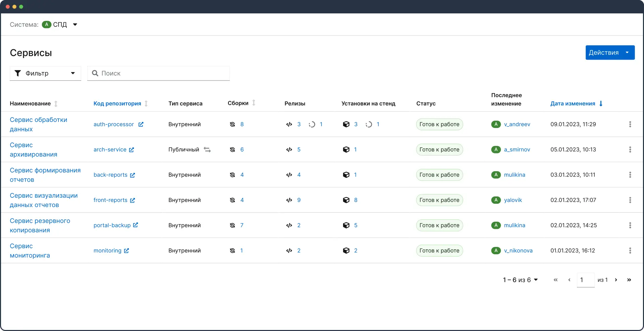This screenshot has width=644, height=331.
Task: Click builds icon in auth-processor row
Action: 232,124
